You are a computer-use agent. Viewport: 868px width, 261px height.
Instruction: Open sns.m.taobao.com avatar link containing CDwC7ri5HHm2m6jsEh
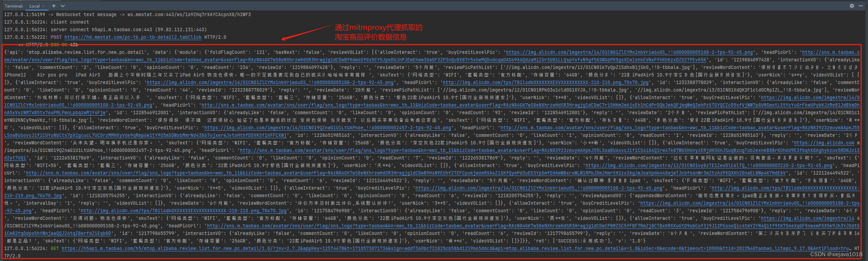[530, 105]
